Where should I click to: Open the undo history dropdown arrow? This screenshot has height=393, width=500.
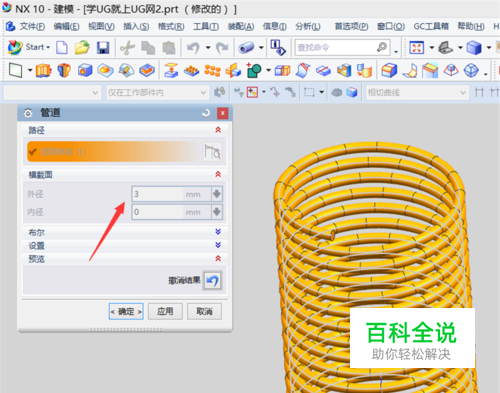coord(208,48)
